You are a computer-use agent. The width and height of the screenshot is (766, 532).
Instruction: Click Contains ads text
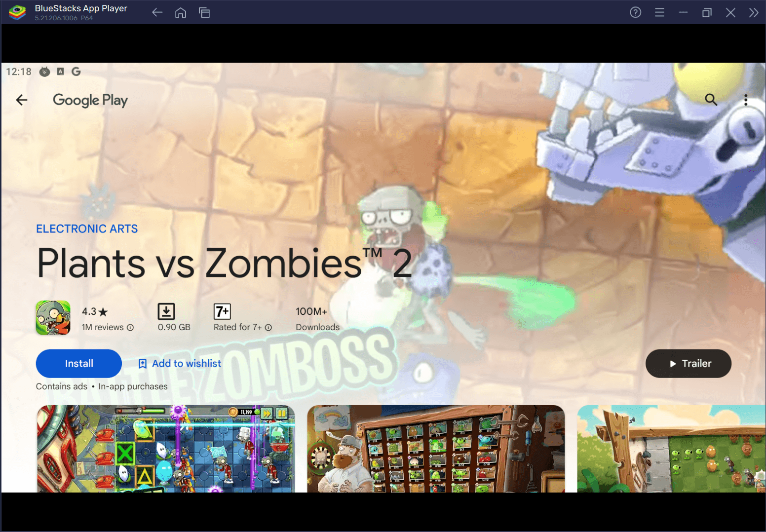(x=62, y=386)
